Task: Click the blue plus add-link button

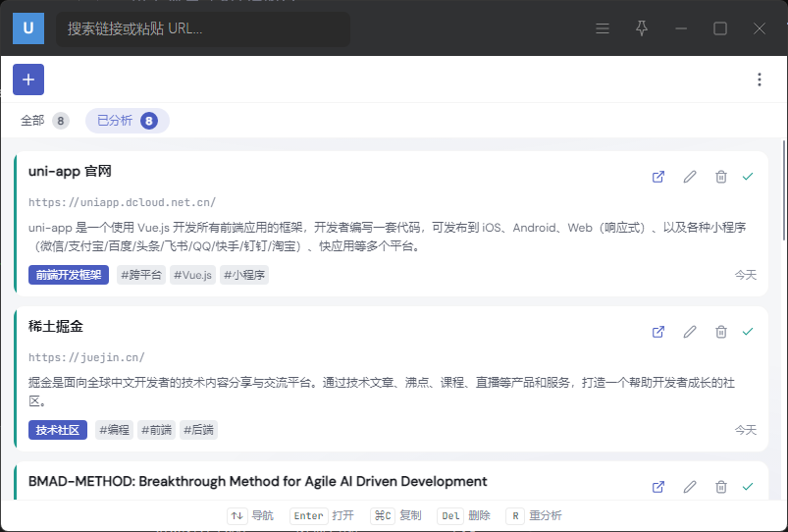Action: pos(28,80)
